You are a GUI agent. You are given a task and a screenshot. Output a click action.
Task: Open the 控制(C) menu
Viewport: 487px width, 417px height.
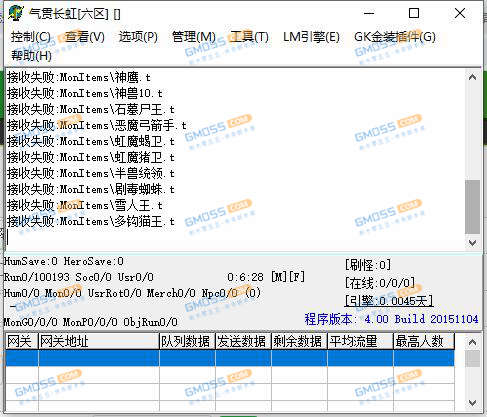coord(31,37)
